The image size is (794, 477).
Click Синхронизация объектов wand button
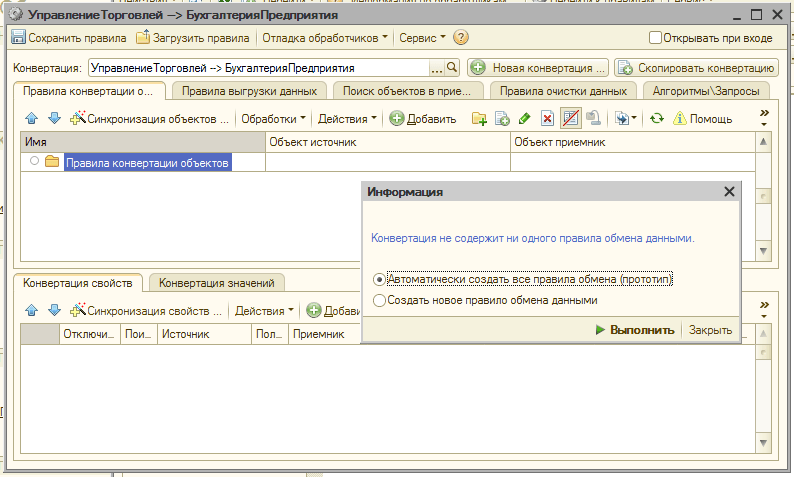pos(149,118)
